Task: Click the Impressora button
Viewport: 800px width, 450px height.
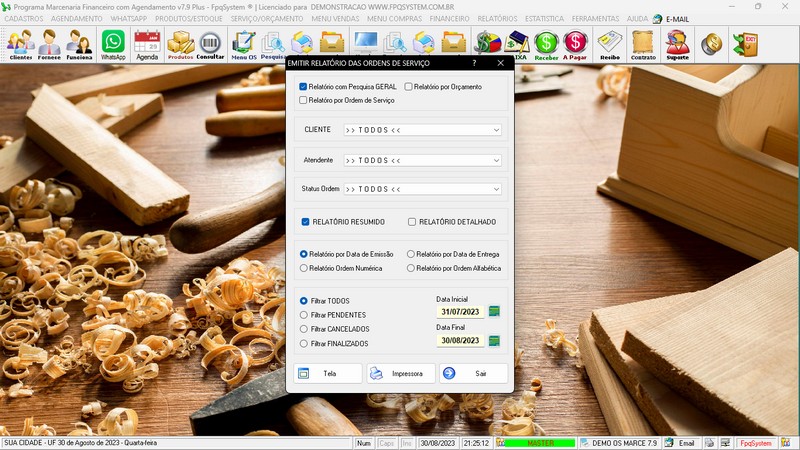Action: [x=400, y=373]
